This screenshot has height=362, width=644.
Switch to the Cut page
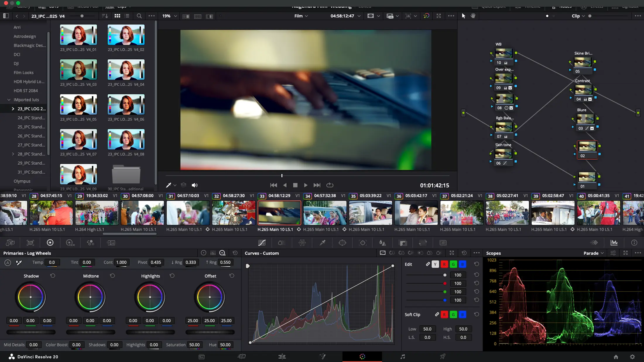click(241, 357)
